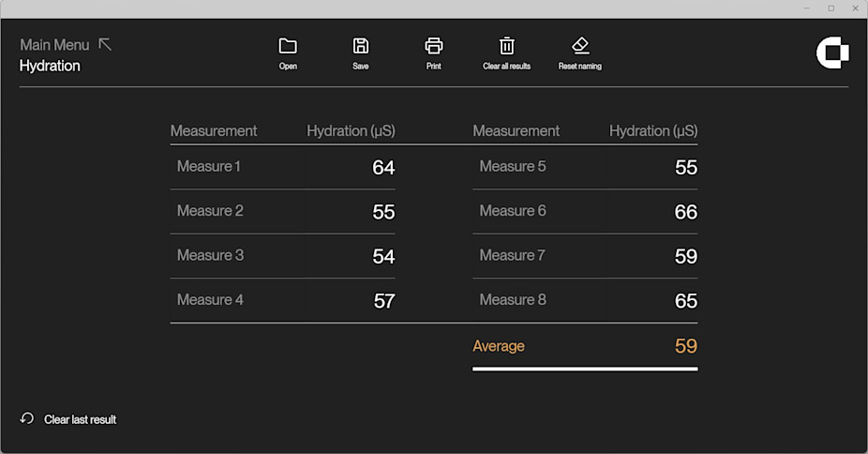Select the Measure 7 name label
868x454 pixels.
coord(513,255)
